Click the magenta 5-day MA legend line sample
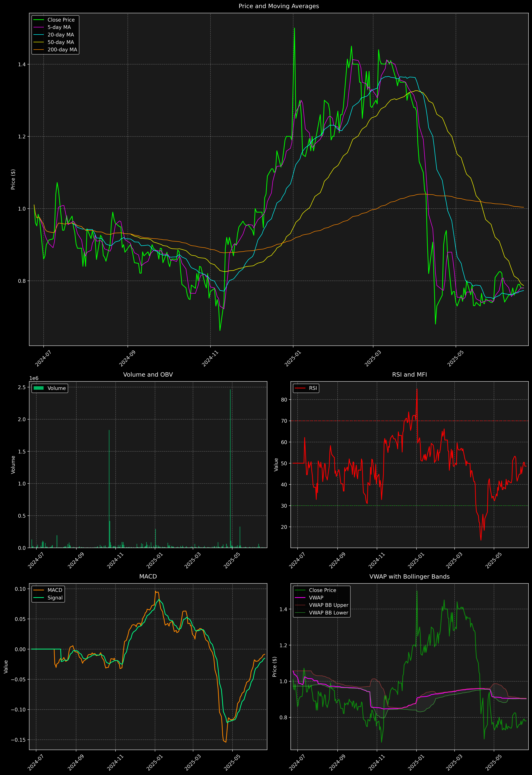532x775 pixels. [x=39, y=27]
